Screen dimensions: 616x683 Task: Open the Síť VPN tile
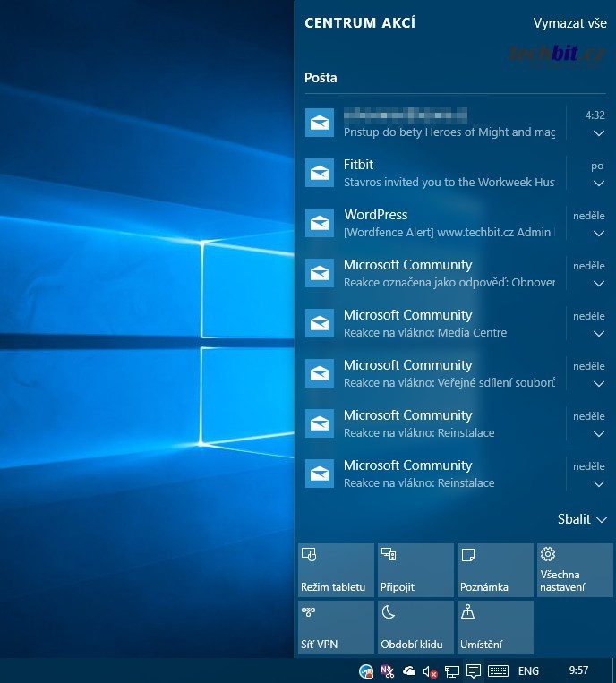pyautogui.click(x=336, y=628)
